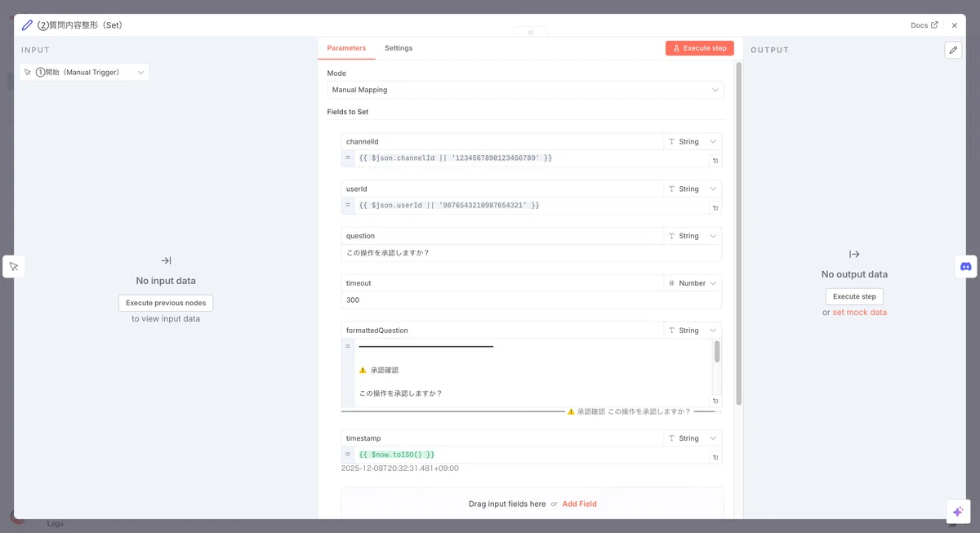Open the Docs external link
Screen dimensions: 980x533
tap(924, 25)
